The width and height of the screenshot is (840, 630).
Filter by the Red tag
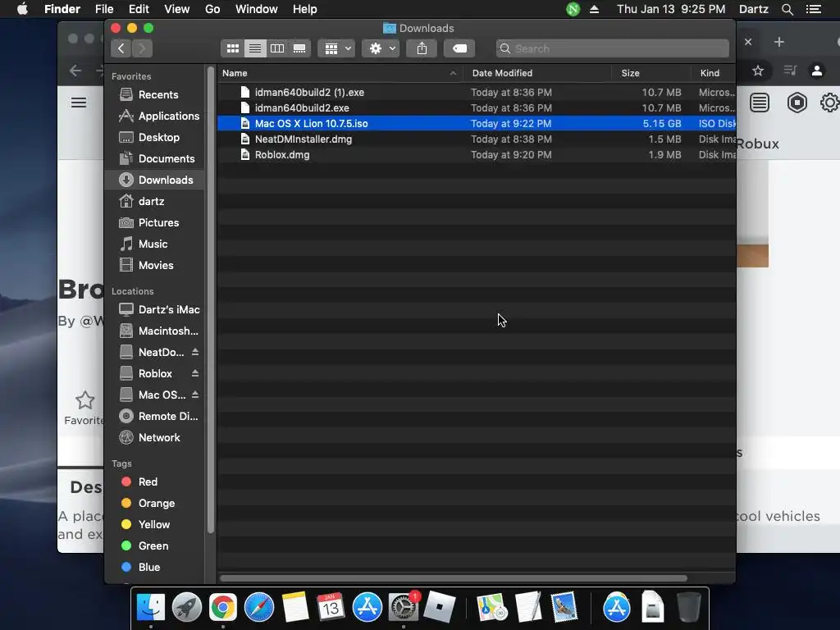pos(154,482)
